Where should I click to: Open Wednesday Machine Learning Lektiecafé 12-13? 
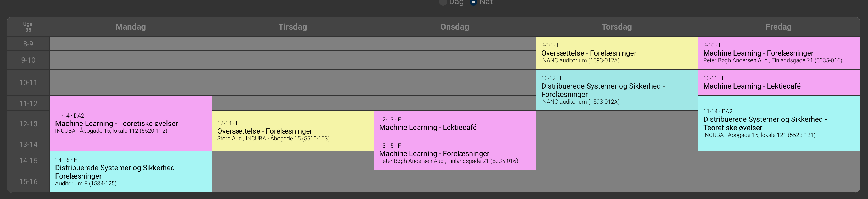(x=455, y=124)
